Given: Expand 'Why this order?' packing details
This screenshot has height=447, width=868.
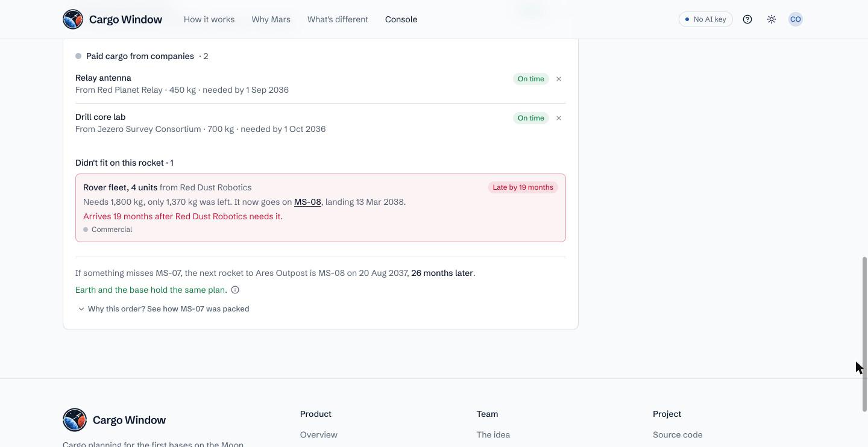Looking at the screenshot, I should coord(163,308).
